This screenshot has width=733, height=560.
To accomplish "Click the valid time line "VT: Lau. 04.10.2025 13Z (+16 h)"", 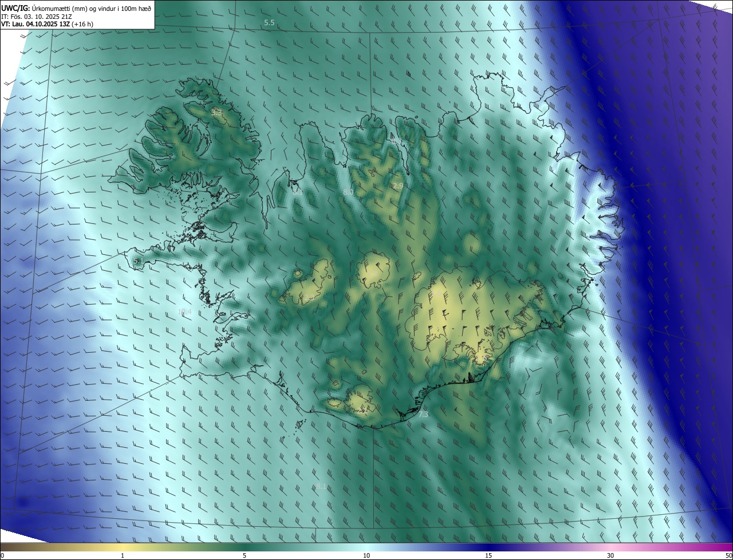I will (x=47, y=24).
